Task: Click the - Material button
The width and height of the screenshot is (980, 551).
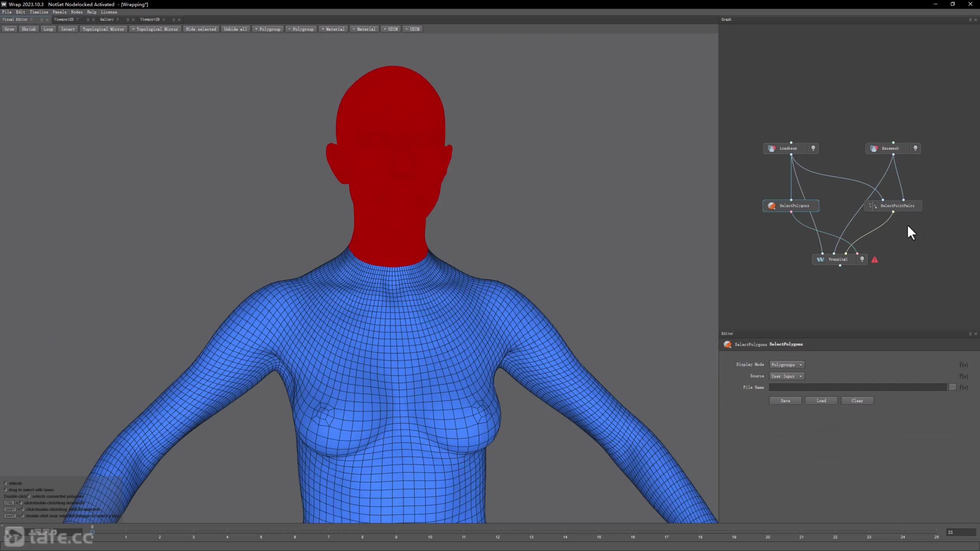Action: click(364, 29)
